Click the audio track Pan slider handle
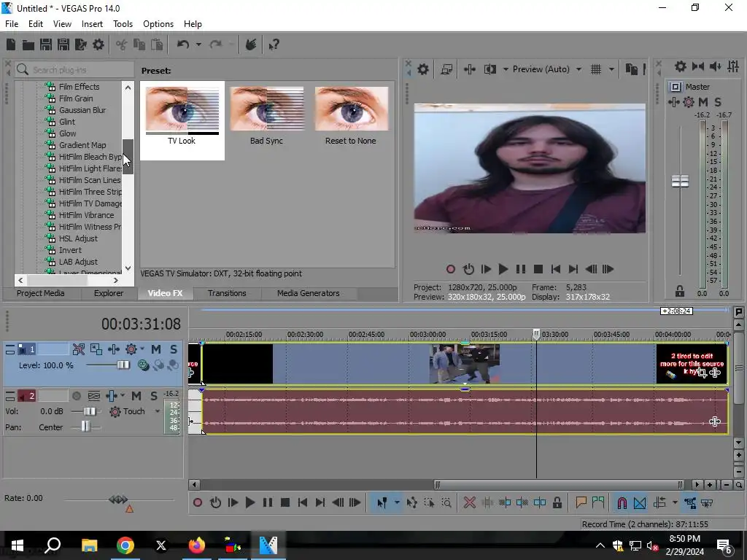 click(x=85, y=427)
